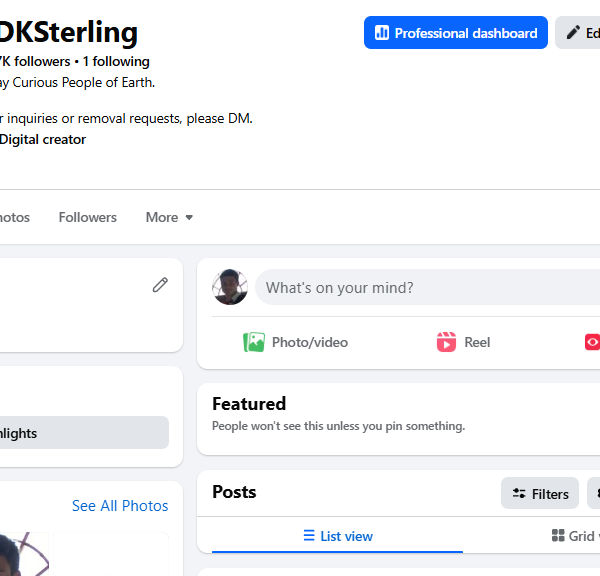Switch to List view tab
Image resolution: width=600 pixels, height=576 pixels.
338,536
